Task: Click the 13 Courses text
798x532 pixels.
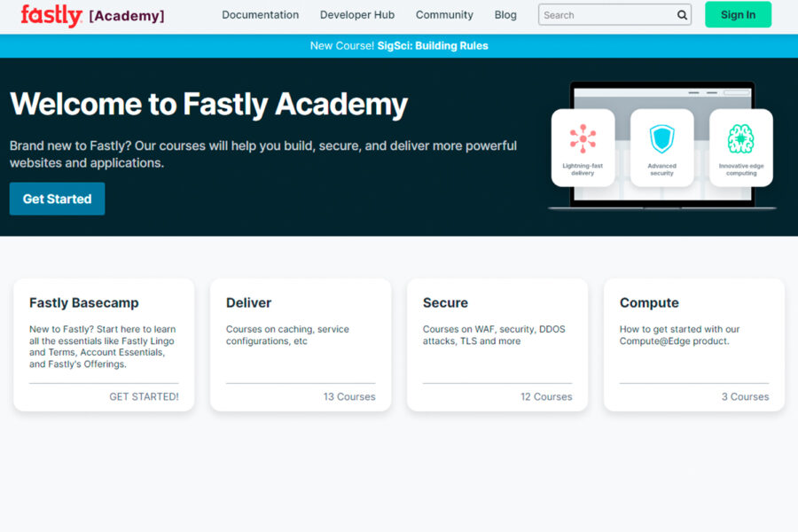Action: tap(349, 396)
